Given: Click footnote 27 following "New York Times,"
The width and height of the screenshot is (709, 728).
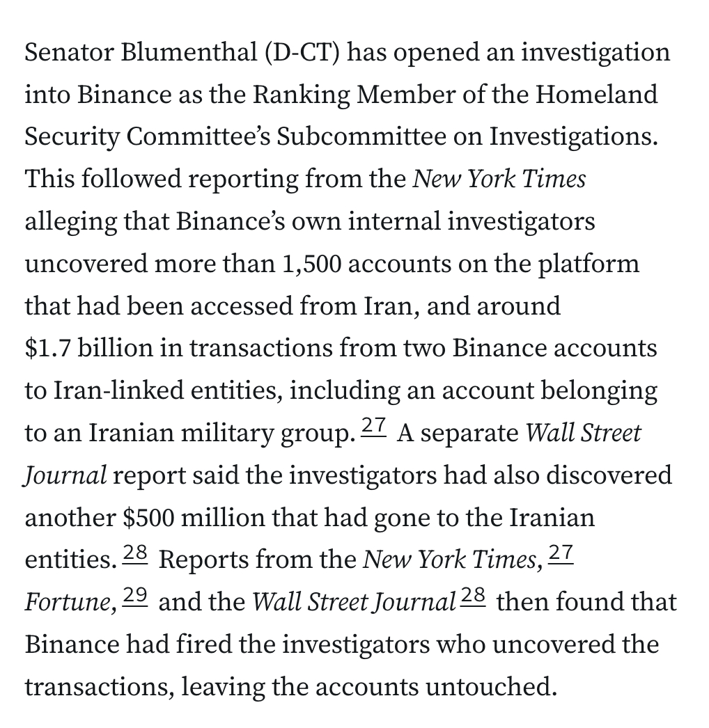Looking at the screenshot, I should [561, 553].
